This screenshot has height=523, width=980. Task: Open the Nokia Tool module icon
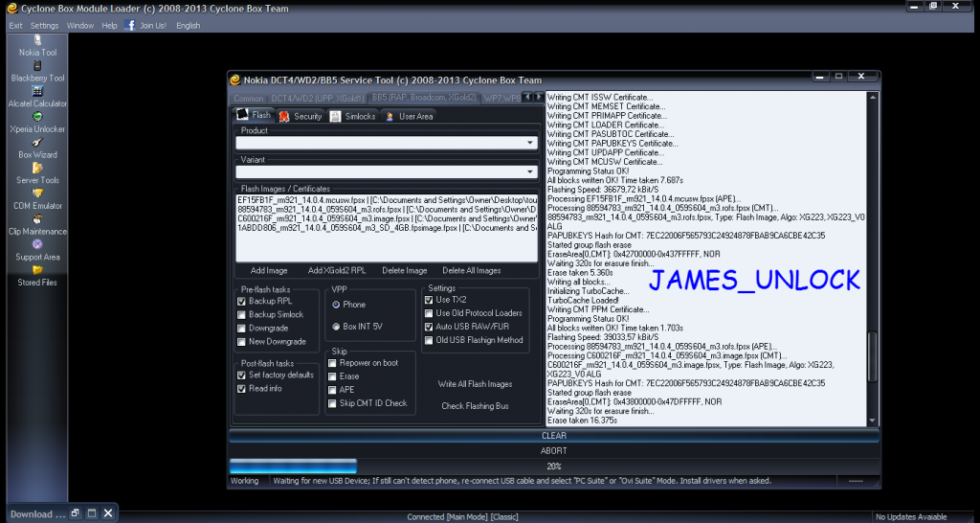pos(37,39)
